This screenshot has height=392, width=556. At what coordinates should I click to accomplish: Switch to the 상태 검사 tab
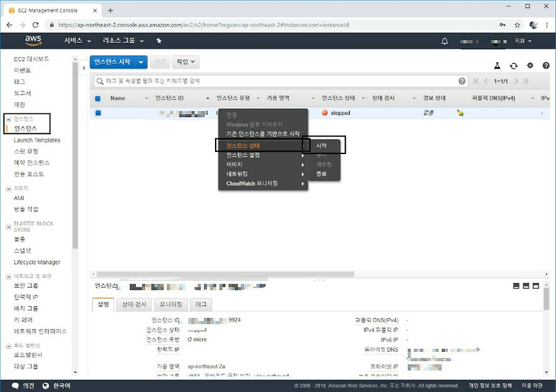pyautogui.click(x=134, y=305)
